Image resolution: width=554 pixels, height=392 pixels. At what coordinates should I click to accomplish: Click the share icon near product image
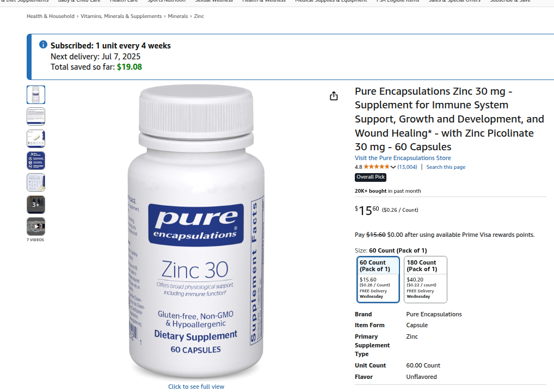point(334,96)
